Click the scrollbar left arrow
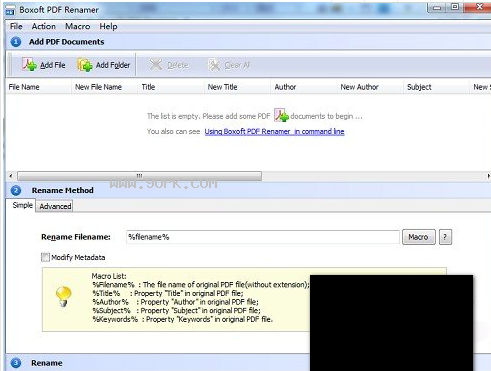This screenshot has height=371, width=491. coord(11,176)
